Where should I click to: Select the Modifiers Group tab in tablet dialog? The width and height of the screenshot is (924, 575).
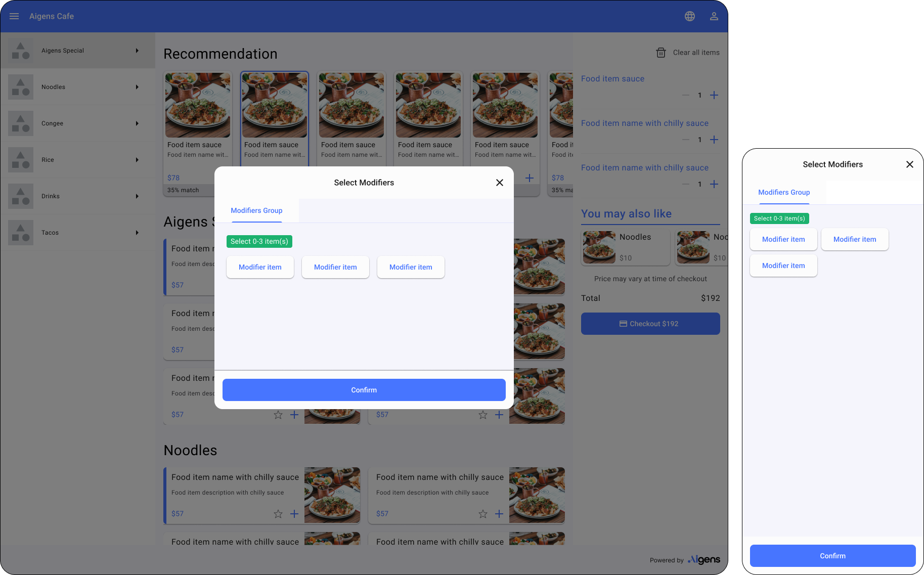[256, 210]
